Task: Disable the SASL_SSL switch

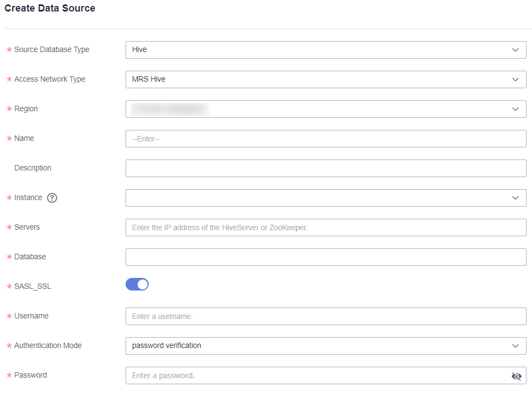Action: click(137, 284)
